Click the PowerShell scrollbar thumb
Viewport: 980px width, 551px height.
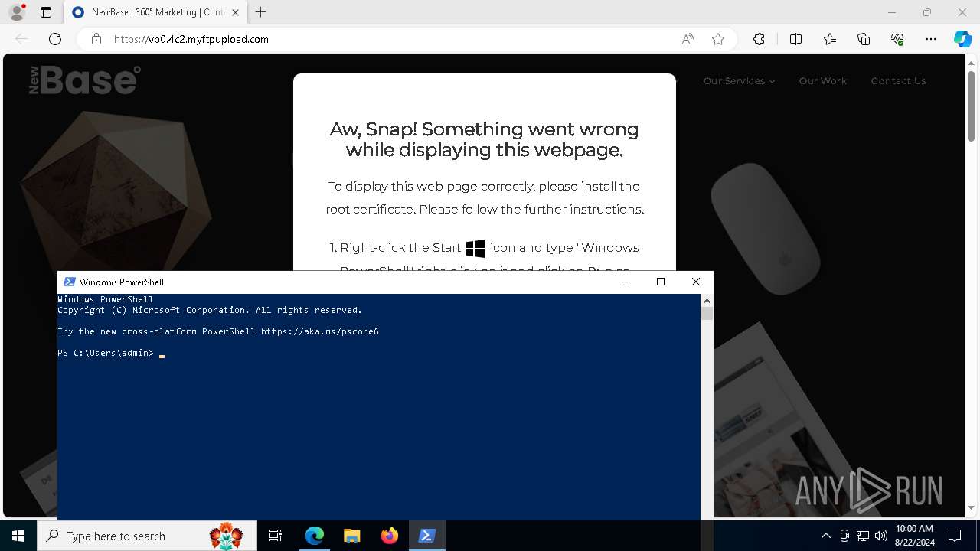pos(707,313)
